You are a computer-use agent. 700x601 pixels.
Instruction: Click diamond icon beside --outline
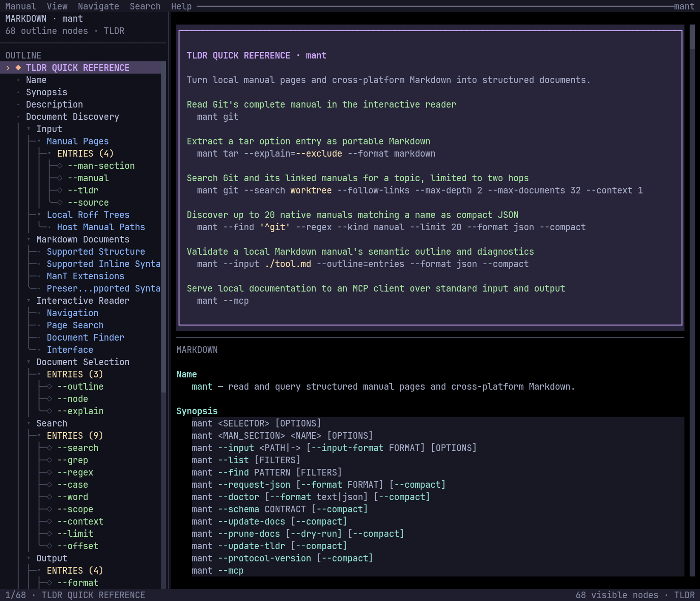(49, 386)
